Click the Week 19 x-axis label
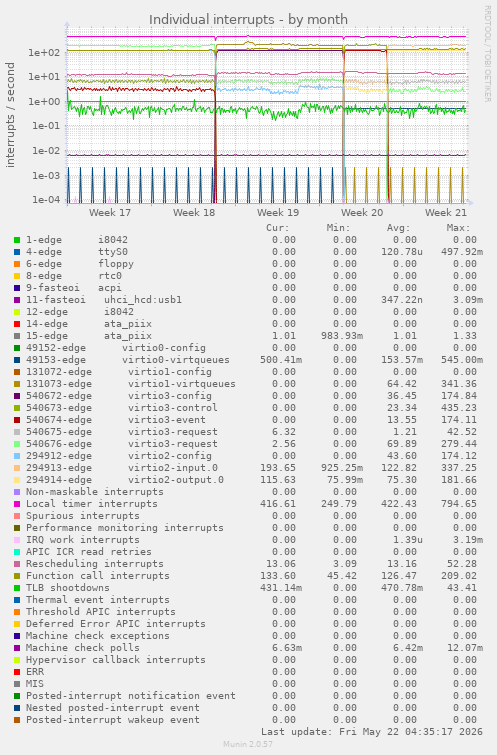The image size is (497, 755). tap(278, 212)
